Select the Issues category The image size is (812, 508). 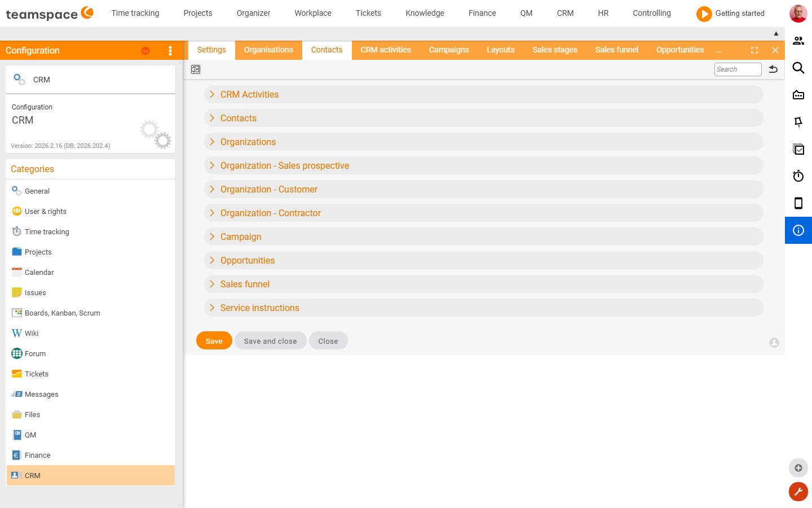(x=91, y=292)
